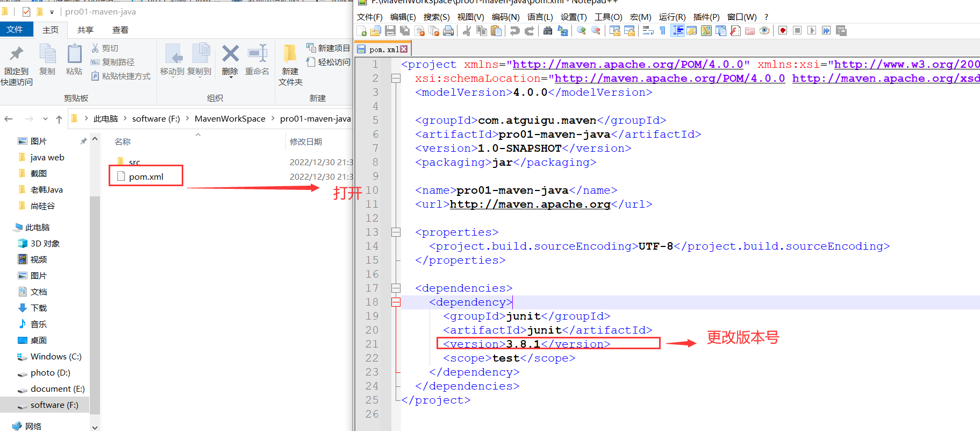Collapse the dependency fold marker on line 18
Screen dimensions: 980x431
pos(396,302)
